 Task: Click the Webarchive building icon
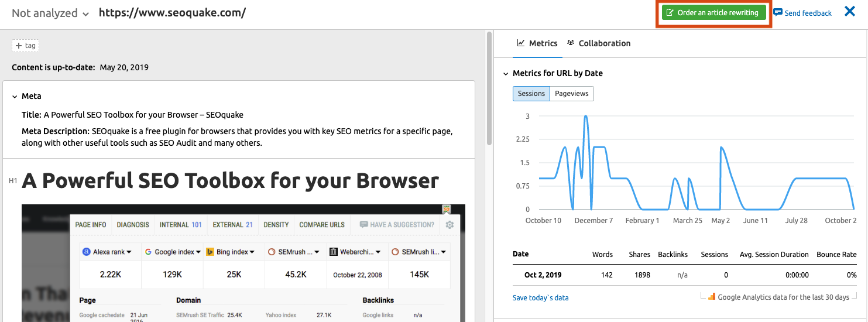pyautogui.click(x=333, y=252)
